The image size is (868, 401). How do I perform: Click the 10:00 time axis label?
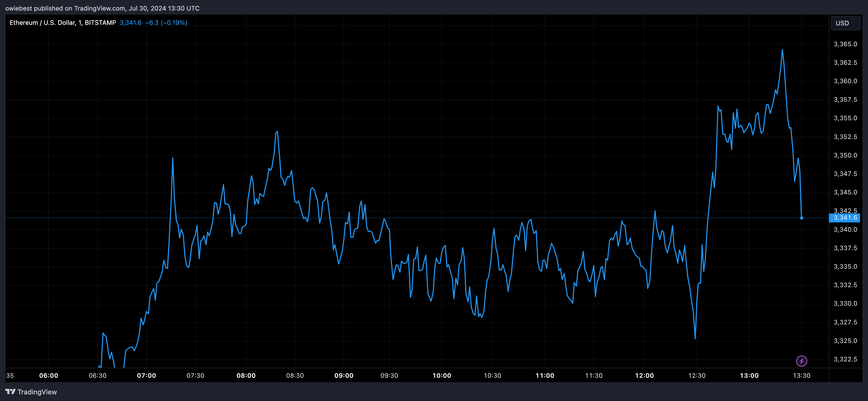(442, 375)
